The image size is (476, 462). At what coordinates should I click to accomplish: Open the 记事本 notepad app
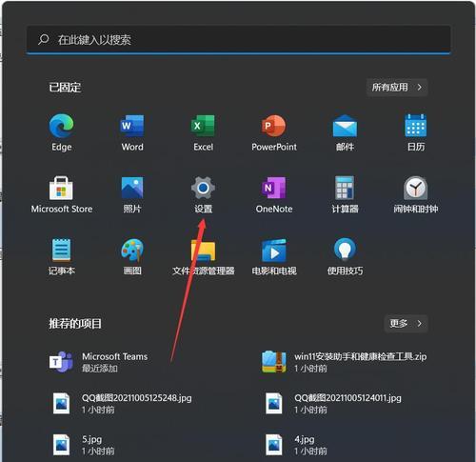[x=61, y=250]
